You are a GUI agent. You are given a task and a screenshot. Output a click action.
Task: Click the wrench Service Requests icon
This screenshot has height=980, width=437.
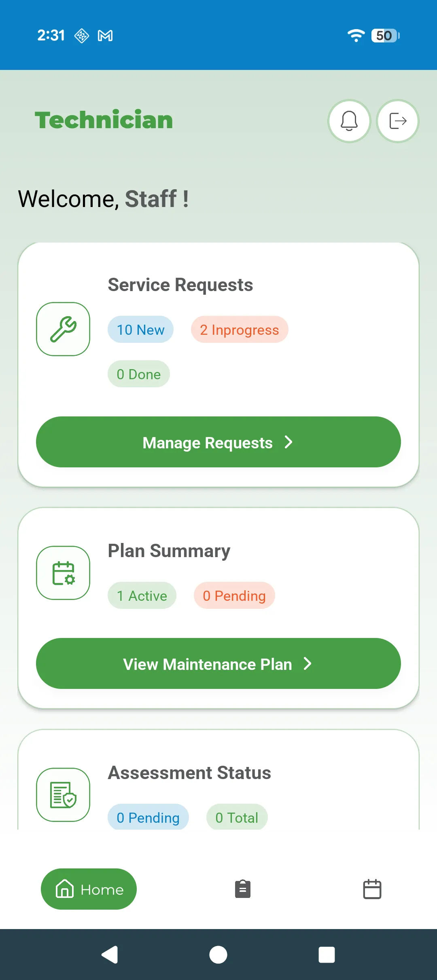pos(63,329)
